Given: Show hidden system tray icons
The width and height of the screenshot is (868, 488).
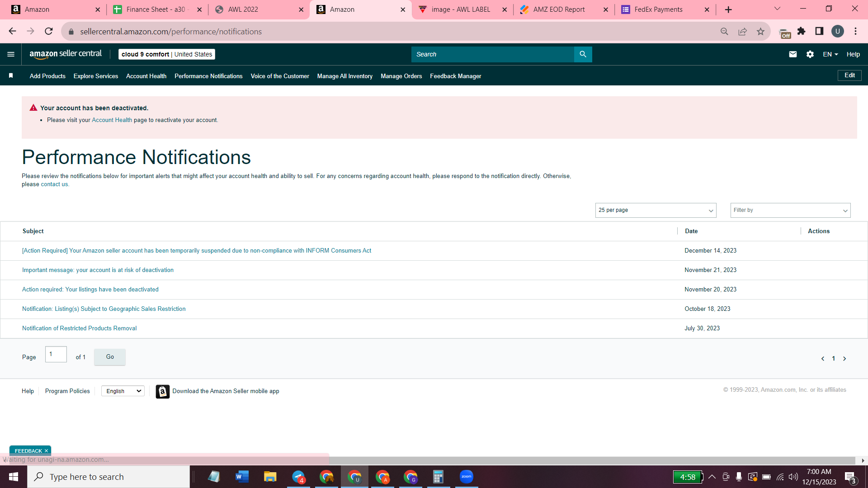Looking at the screenshot, I should pyautogui.click(x=712, y=477).
